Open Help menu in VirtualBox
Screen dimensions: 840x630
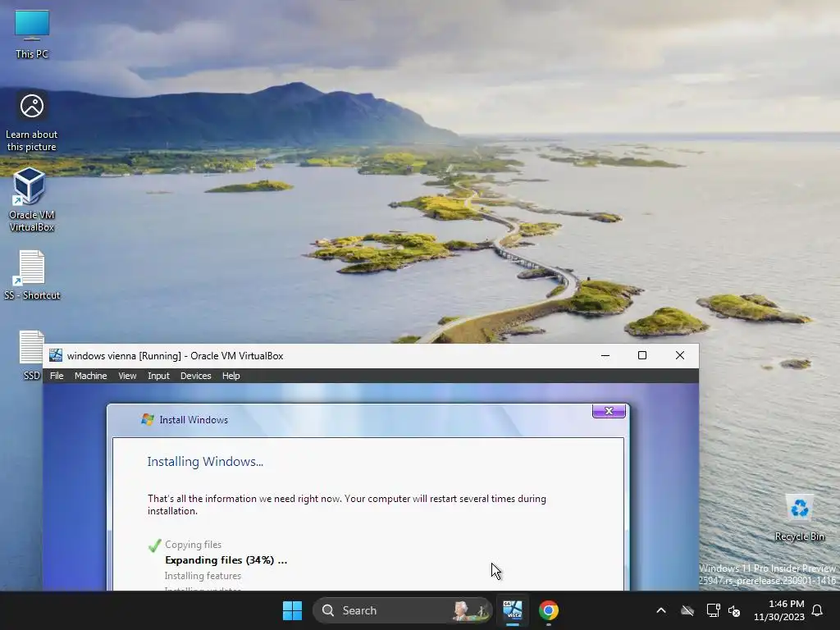click(x=231, y=376)
